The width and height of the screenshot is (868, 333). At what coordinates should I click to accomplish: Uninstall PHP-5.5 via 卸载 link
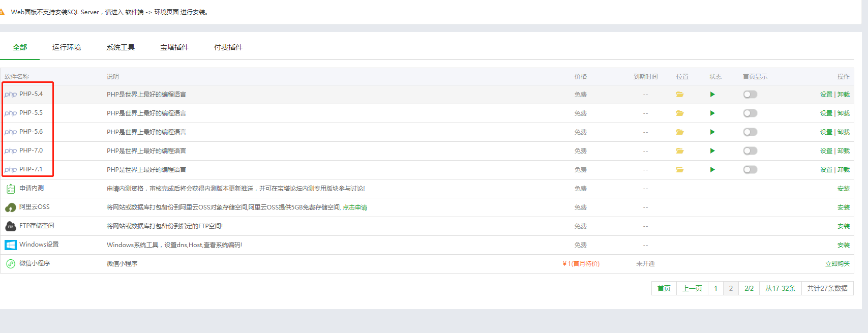[x=844, y=113]
